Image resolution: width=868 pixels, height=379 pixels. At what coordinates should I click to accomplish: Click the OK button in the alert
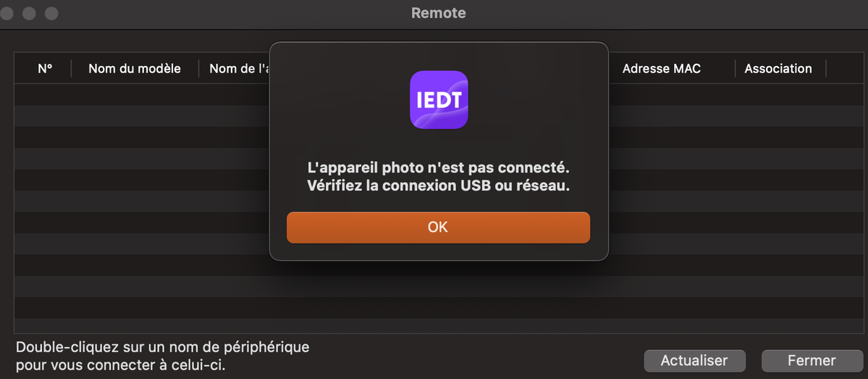(x=438, y=228)
